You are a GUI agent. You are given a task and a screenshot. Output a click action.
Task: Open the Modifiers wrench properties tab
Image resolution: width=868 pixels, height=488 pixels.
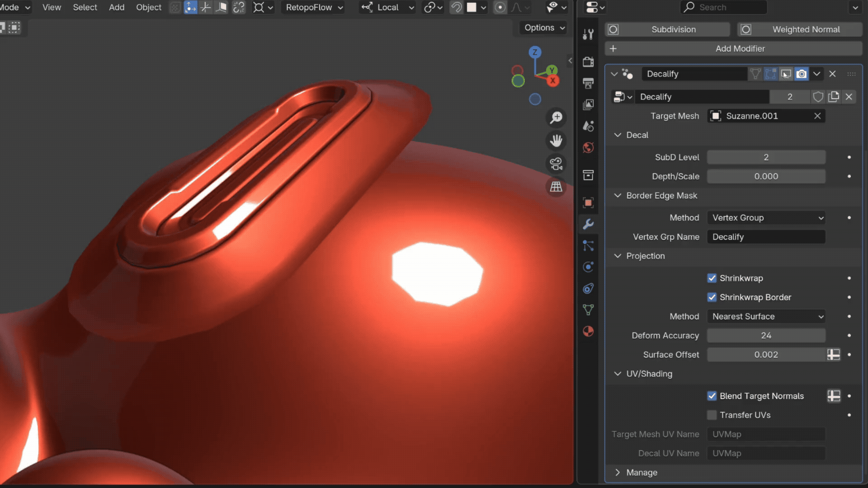[x=588, y=224]
